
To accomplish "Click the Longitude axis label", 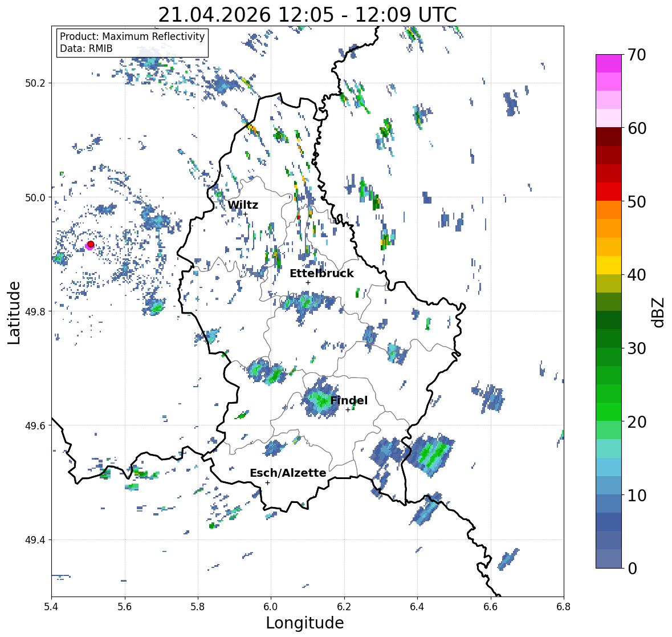I will click(x=305, y=623).
